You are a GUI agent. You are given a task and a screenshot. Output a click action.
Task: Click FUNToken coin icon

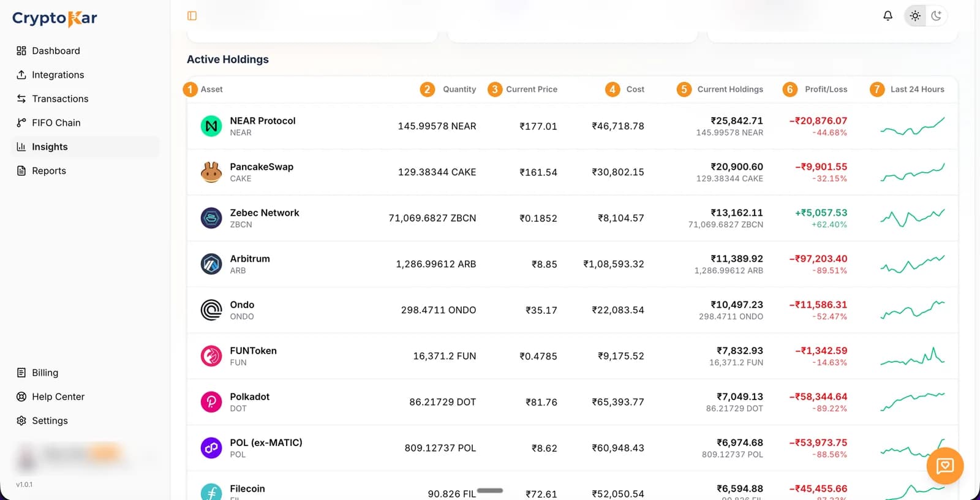point(211,356)
